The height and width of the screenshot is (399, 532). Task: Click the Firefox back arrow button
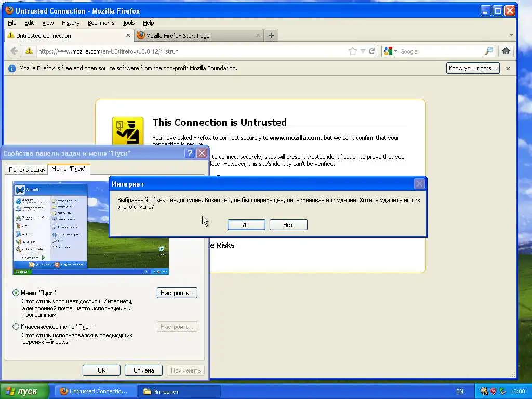[x=14, y=51]
